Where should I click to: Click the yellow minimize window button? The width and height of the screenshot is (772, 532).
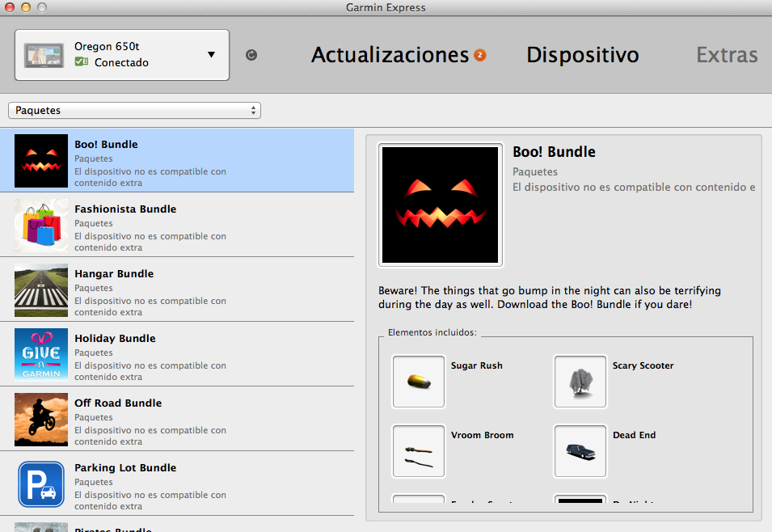click(x=26, y=7)
